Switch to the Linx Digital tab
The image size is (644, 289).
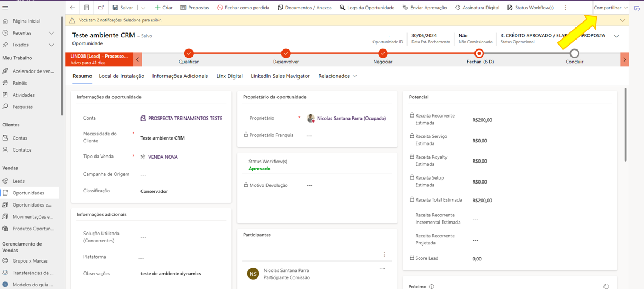[229, 76]
